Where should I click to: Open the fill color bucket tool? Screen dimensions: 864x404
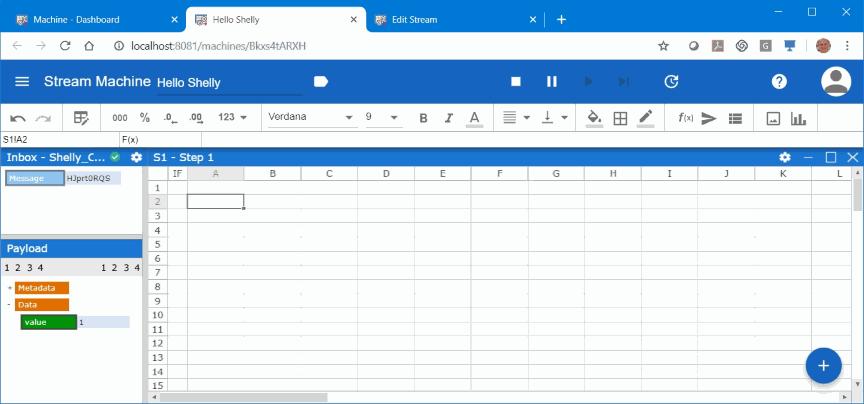[594, 118]
